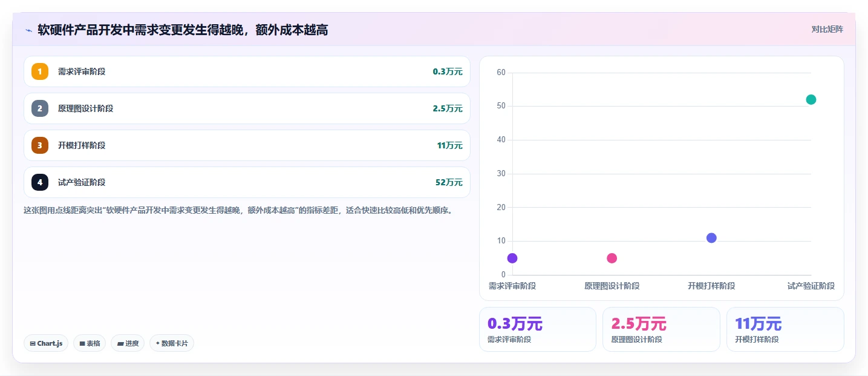Click the teal data point for 试产验证阶段
868x376 pixels.
[811, 100]
